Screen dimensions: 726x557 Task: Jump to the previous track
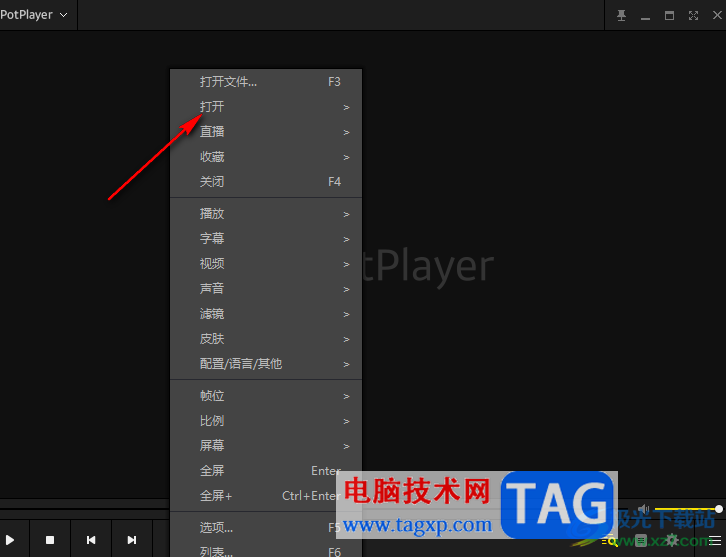(91, 540)
